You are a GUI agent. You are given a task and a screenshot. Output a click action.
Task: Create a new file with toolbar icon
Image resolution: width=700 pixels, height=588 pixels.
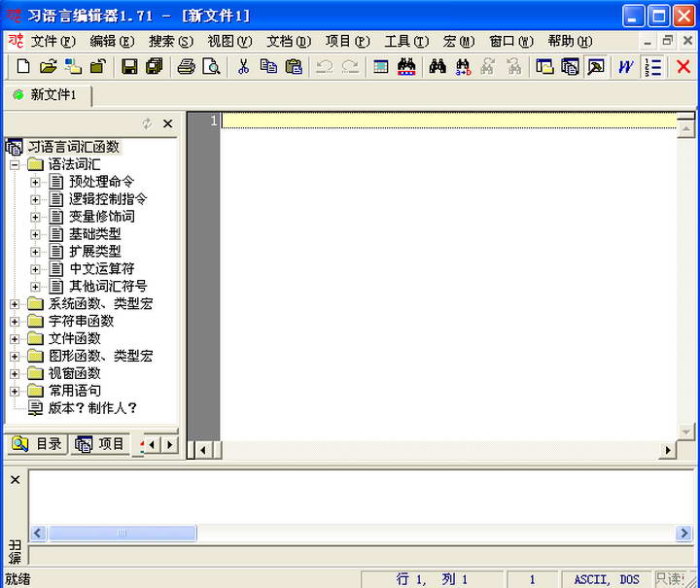[x=22, y=67]
